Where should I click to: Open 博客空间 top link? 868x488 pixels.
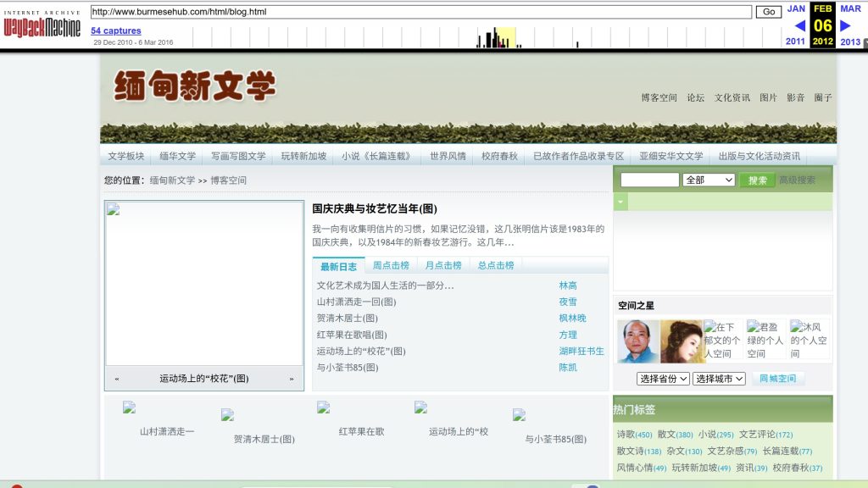point(659,97)
